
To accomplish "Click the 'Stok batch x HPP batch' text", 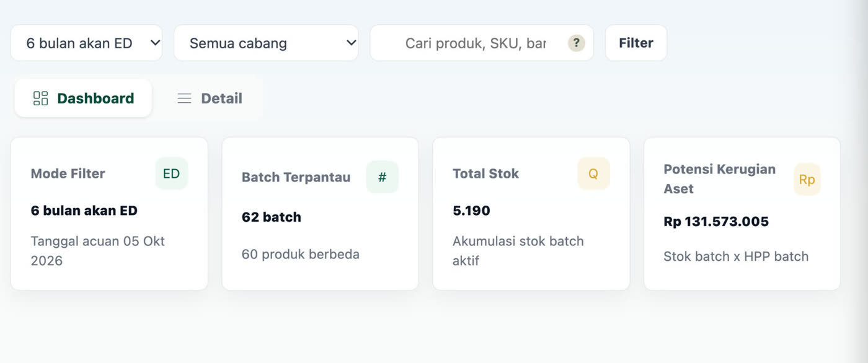I will (736, 256).
